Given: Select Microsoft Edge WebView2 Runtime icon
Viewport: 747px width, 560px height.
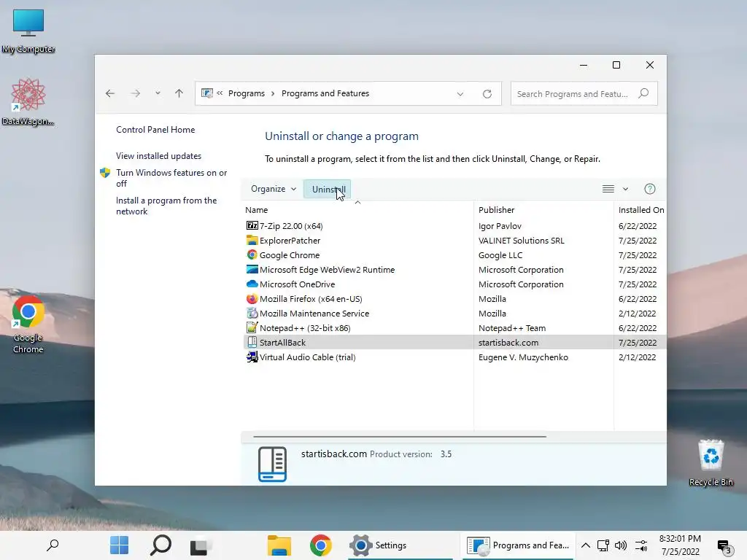Looking at the screenshot, I should pyautogui.click(x=252, y=270).
